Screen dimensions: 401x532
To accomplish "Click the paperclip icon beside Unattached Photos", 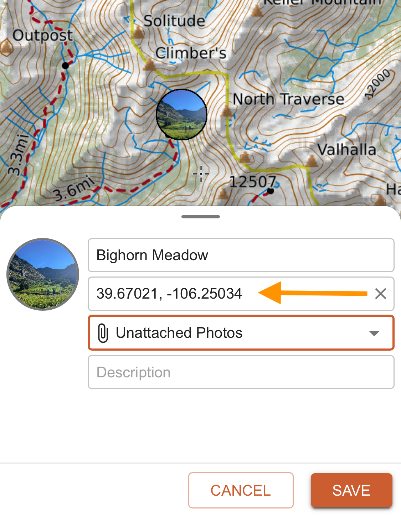I will pos(103,333).
